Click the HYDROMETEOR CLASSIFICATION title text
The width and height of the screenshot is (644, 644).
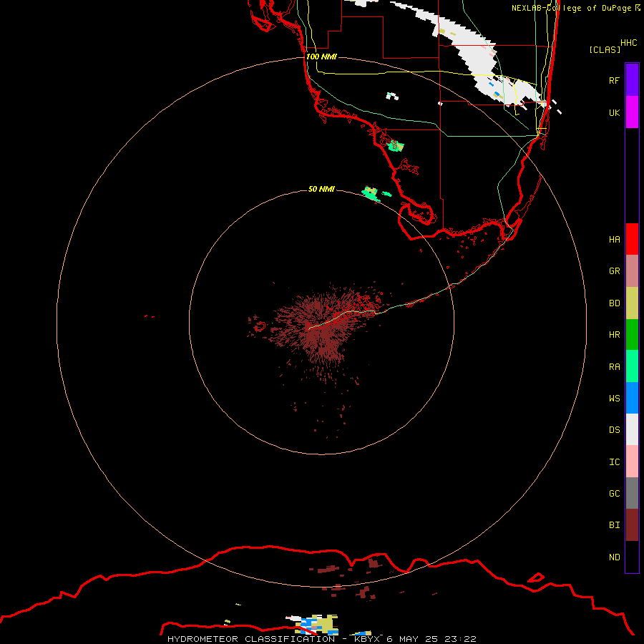point(251,639)
